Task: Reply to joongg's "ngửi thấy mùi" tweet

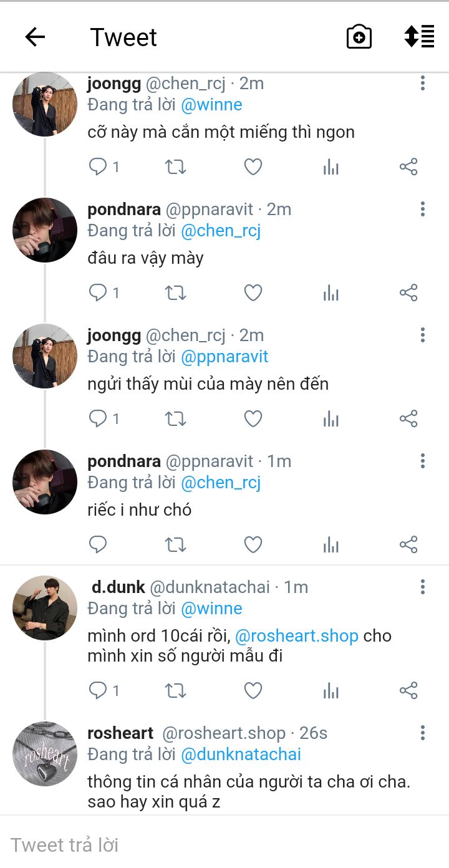Action: pyautogui.click(x=99, y=418)
